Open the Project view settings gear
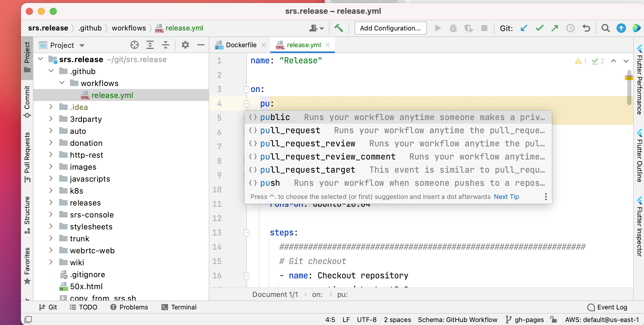The image size is (644, 325). click(185, 45)
